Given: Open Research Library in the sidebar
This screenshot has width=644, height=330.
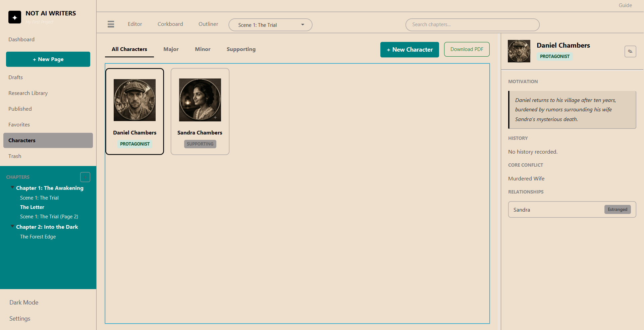Looking at the screenshot, I should [28, 93].
